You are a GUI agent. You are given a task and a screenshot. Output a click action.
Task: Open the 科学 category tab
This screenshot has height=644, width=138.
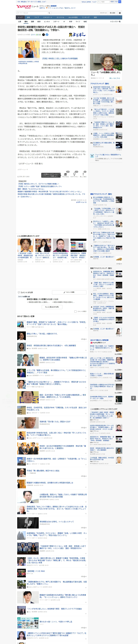(71, 22)
